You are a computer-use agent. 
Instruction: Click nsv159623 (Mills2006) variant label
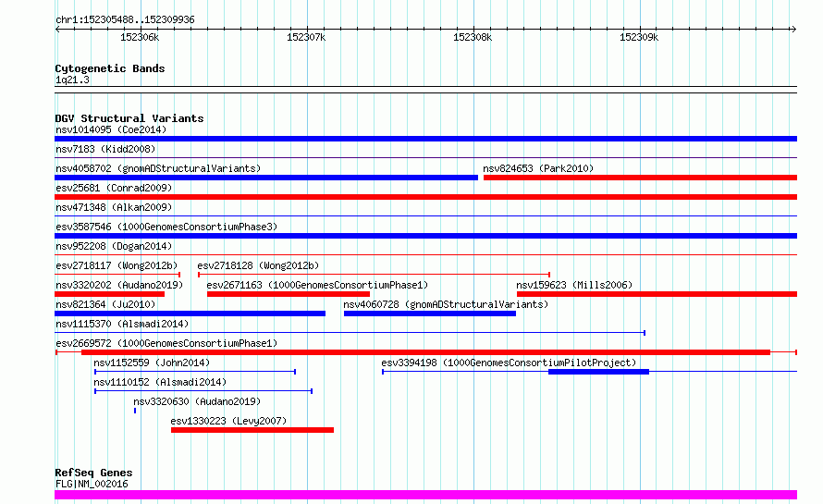tap(574, 285)
